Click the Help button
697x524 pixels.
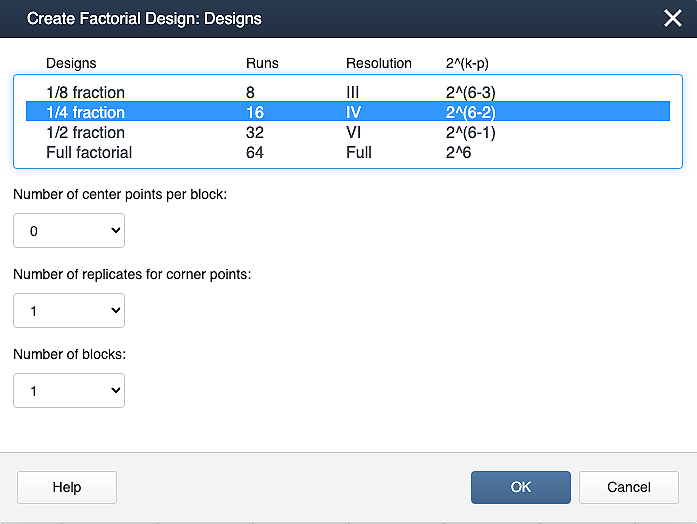tap(67, 487)
